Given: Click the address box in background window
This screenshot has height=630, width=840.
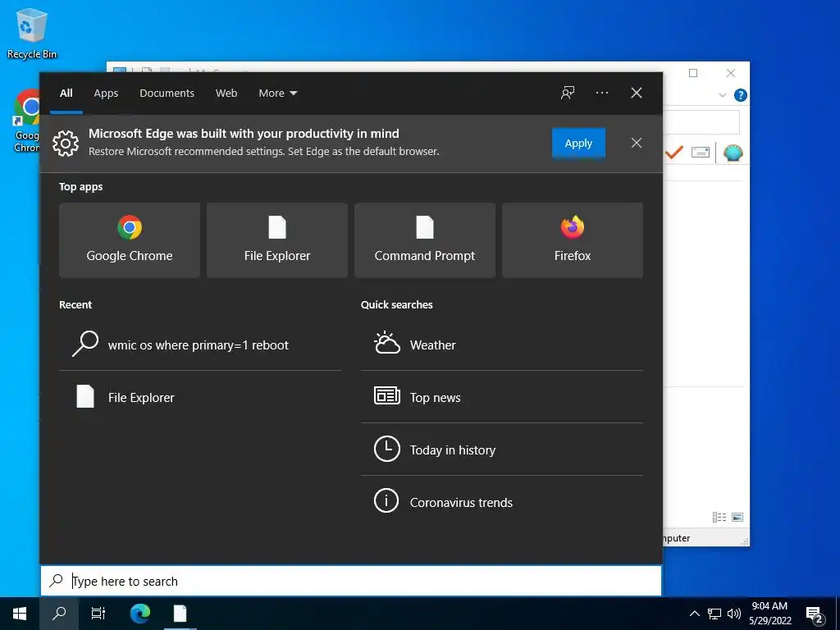Looking at the screenshot, I should (701, 123).
